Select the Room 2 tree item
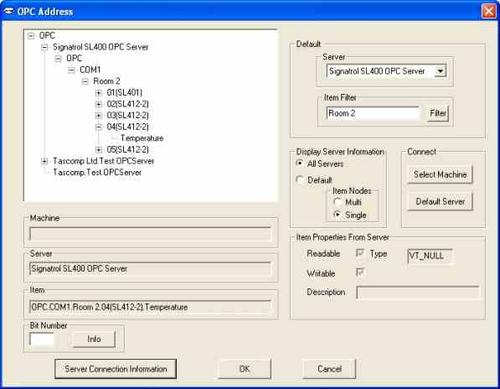Viewport: 500px width, 389px height. [107, 81]
